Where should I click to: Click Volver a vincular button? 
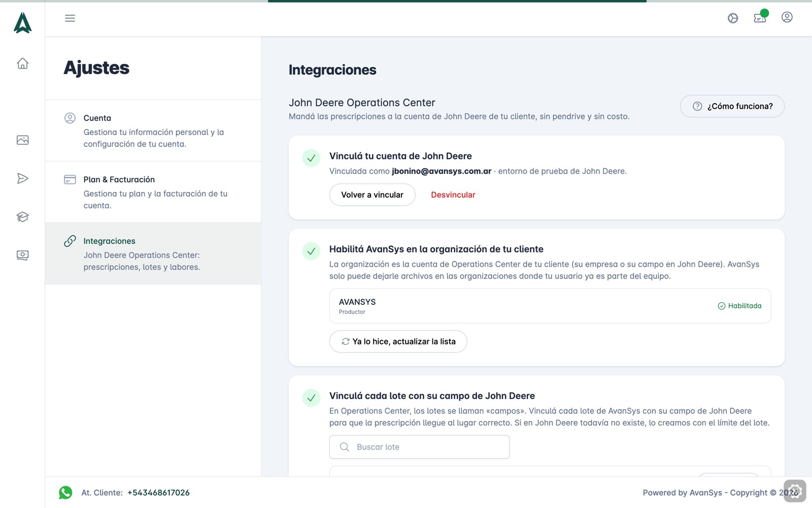click(x=373, y=195)
